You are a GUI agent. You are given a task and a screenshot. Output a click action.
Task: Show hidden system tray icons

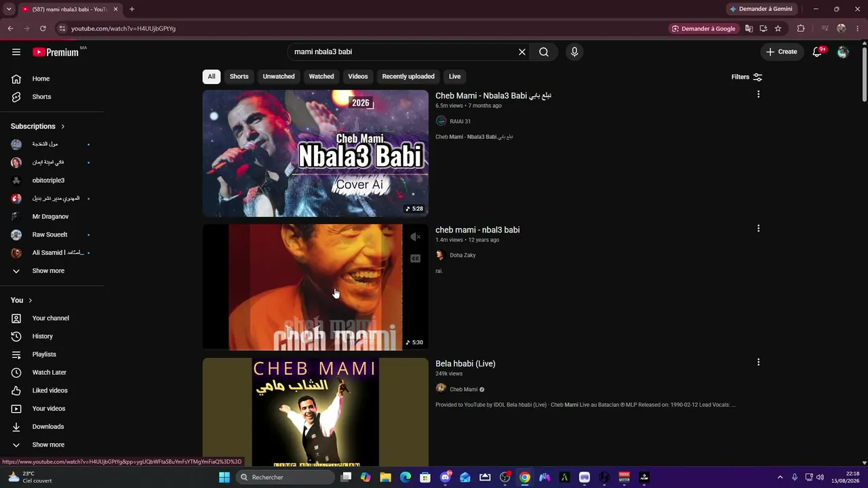[780, 477]
